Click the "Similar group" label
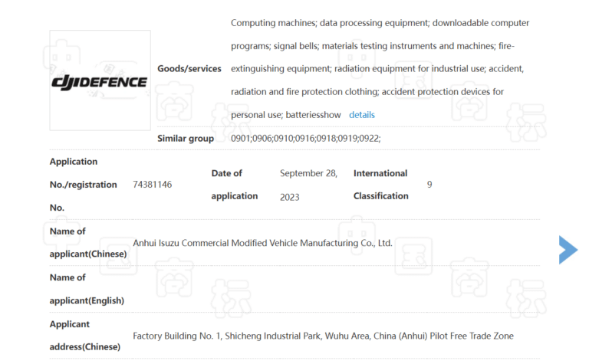The height and width of the screenshot is (364, 589). [x=187, y=138]
